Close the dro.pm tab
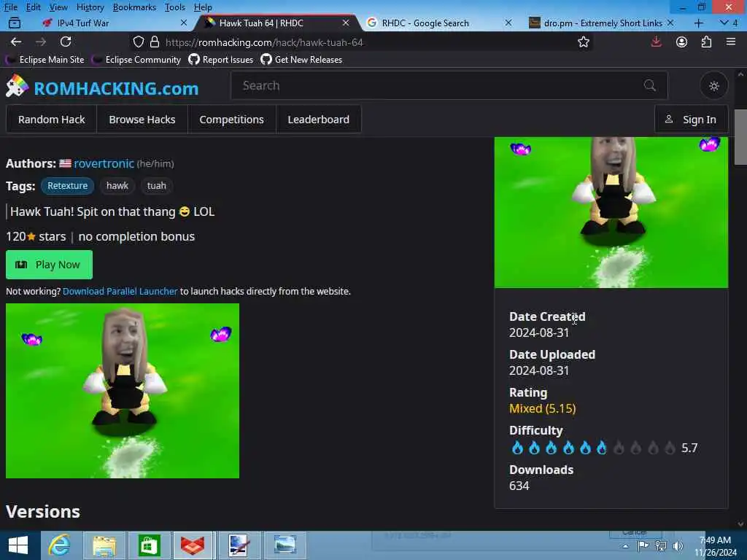Screen dimensions: 747x560 coord(670,23)
